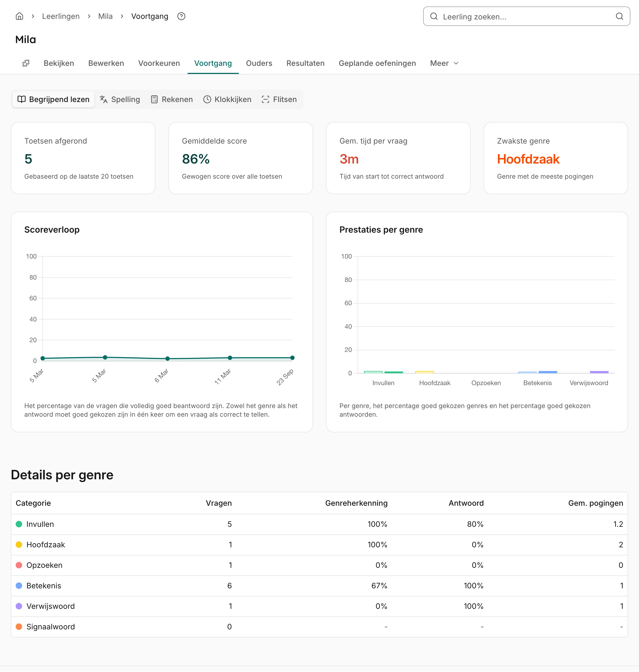Switch to the Rekenen subject tab

(172, 100)
